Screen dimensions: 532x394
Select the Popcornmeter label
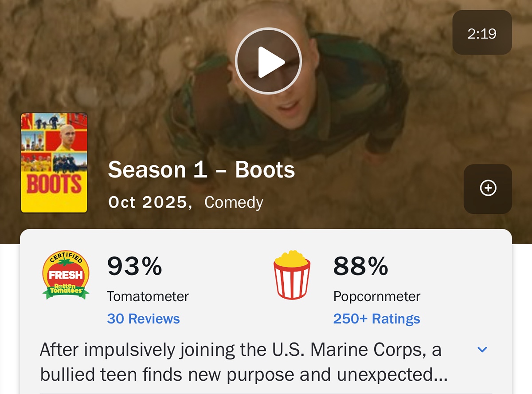point(377,296)
